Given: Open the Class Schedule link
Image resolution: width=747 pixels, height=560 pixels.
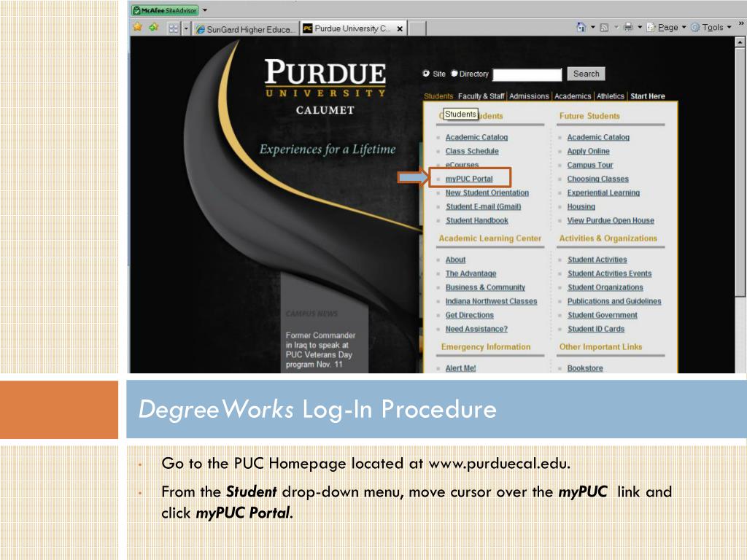Looking at the screenshot, I should [472, 151].
